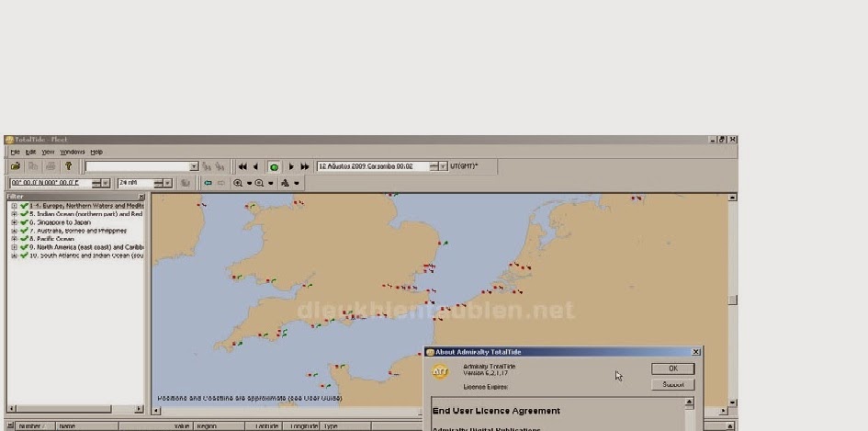This screenshot has width=868, height=431.
Task: Expand the Pacific Ocean node
Action: [14, 239]
